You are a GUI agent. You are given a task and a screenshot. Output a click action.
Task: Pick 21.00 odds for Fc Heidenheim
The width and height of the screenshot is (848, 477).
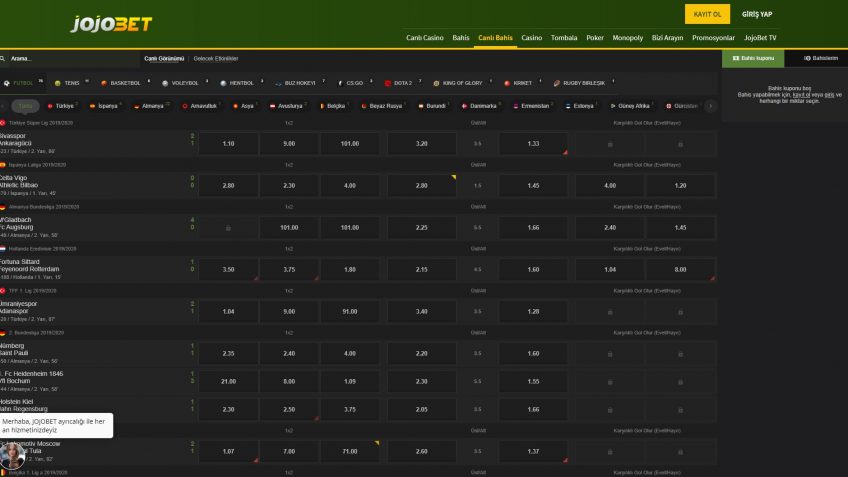click(228, 381)
